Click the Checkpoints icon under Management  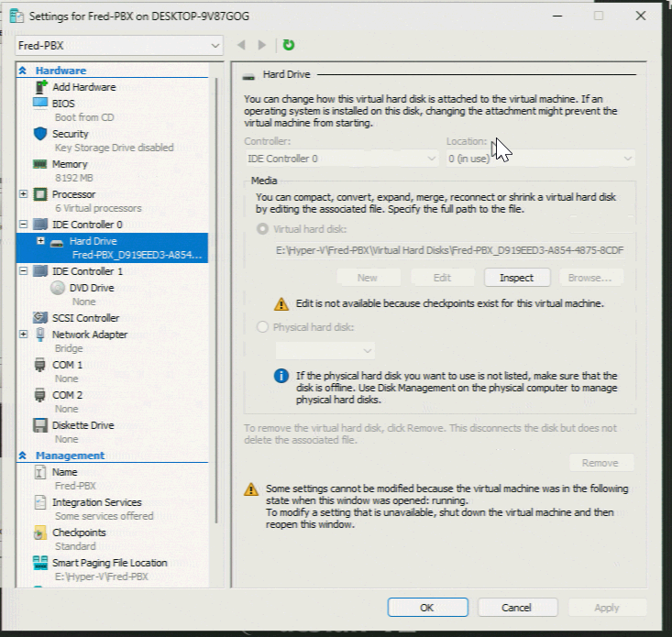click(x=39, y=533)
